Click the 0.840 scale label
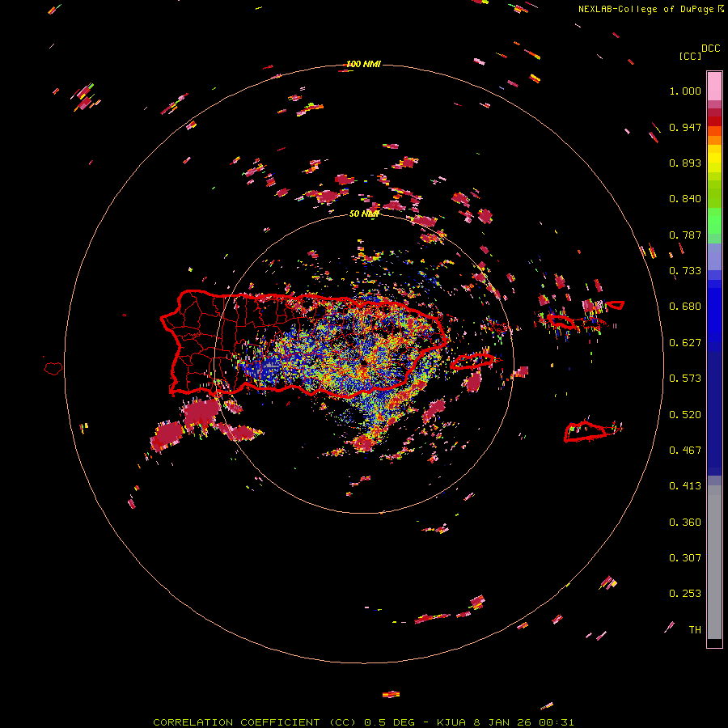 point(685,199)
